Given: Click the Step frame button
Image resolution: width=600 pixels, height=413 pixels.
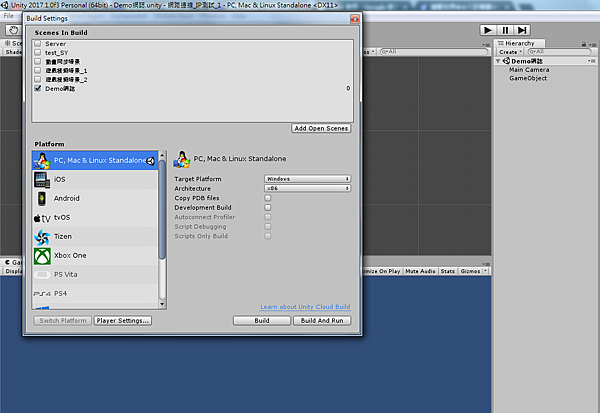Looking at the screenshot, I should click(522, 30).
